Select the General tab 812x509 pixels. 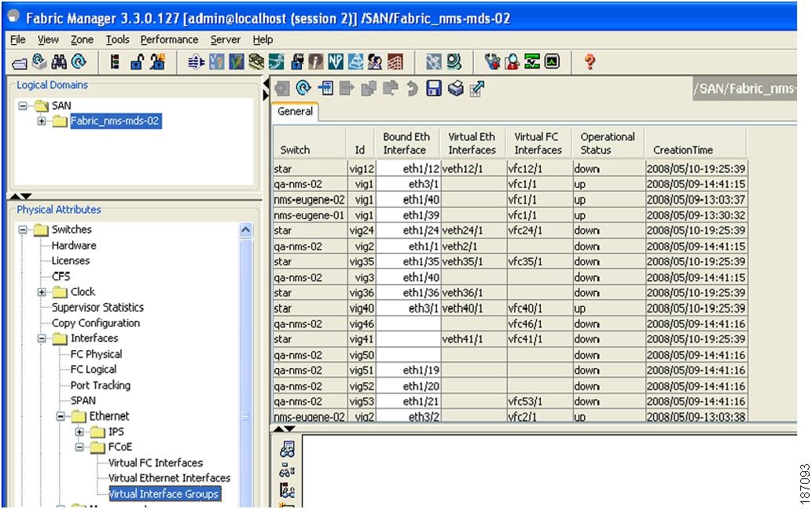[x=296, y=112]
